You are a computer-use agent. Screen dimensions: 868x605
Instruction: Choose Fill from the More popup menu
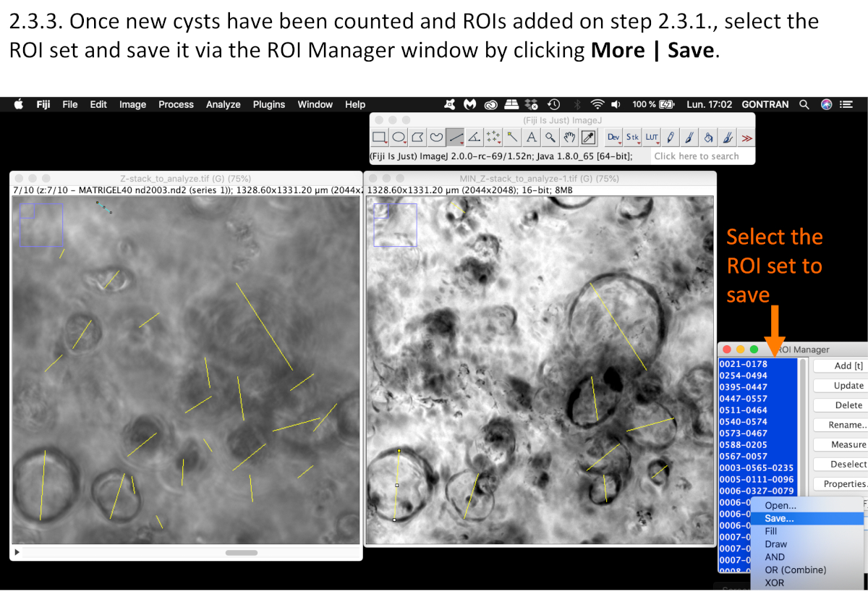(x=807, y=531)
